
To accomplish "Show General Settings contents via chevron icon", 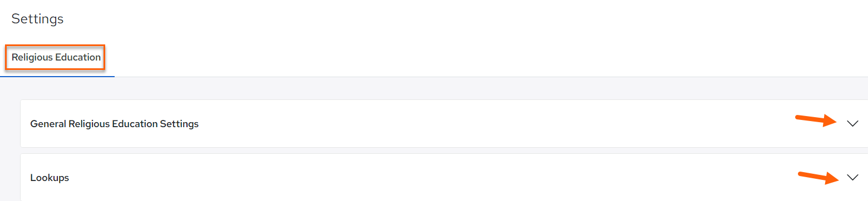I will point(852,124).
